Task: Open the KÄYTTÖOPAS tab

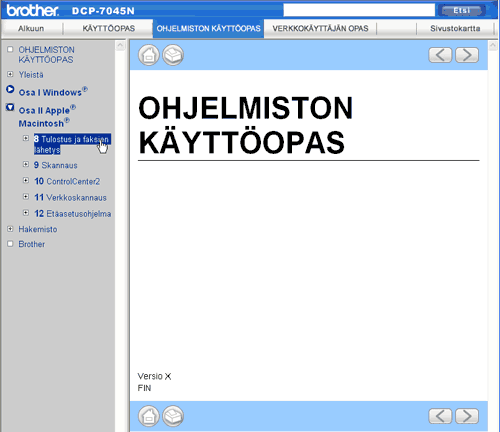Action: [109, 29]
